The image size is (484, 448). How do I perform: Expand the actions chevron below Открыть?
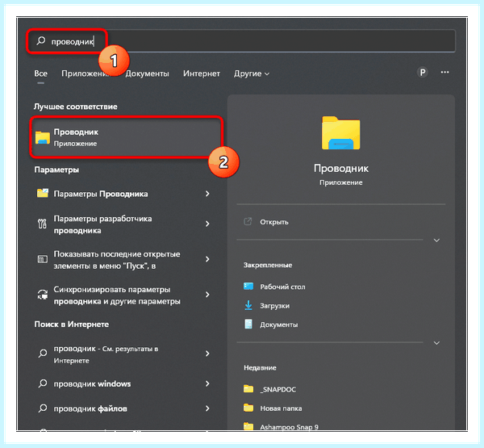click(x=436, y=240)
